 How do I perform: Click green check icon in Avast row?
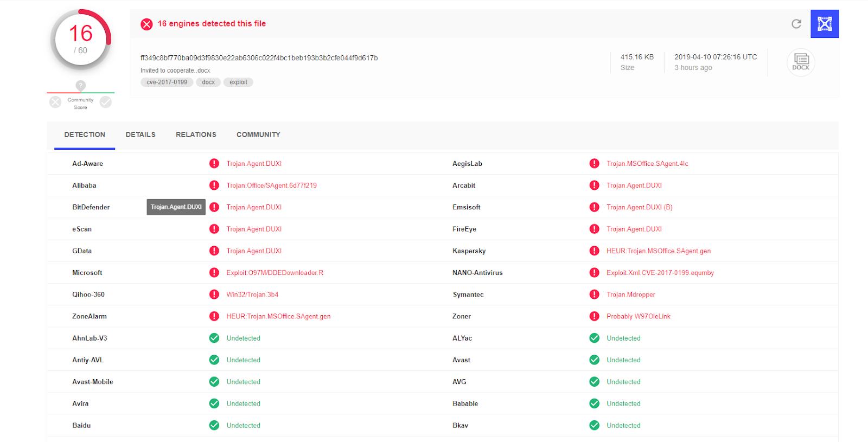595,360
